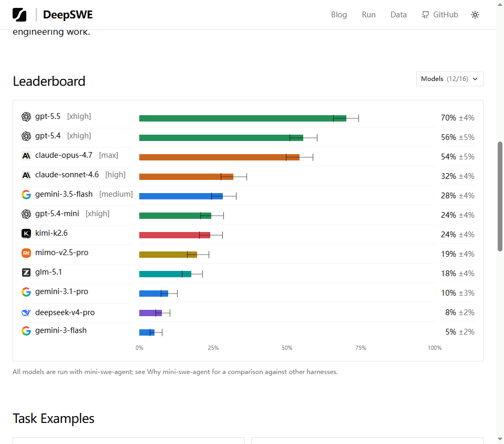
Task: Click the Anthropic icon beside claude-opus-4.7
Action: [x=26, y=156]
